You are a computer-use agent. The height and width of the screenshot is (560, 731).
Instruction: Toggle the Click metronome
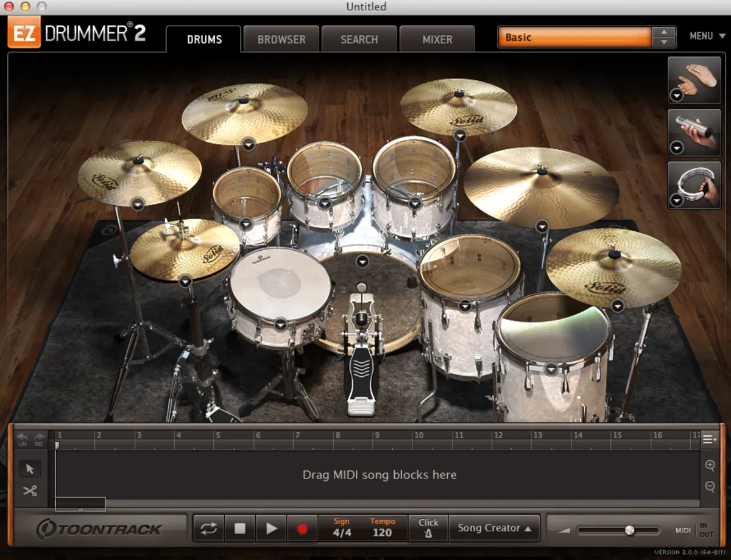point(428,528)
